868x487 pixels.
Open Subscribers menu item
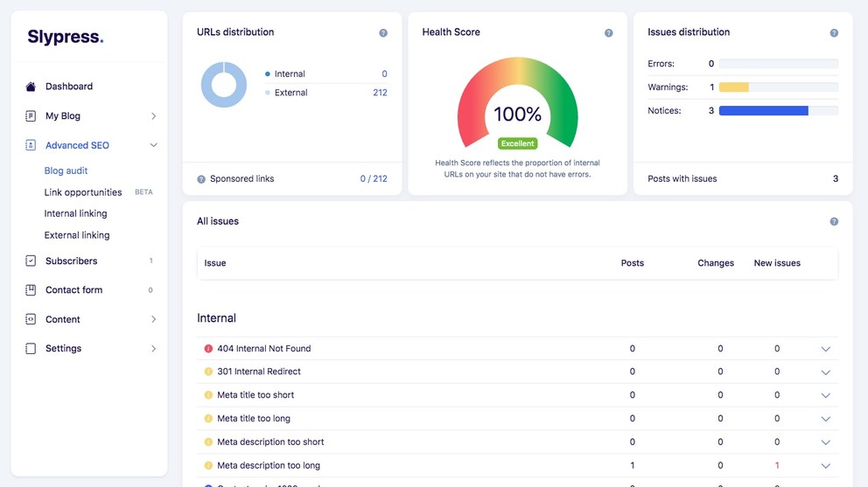(x=72, y=261)
